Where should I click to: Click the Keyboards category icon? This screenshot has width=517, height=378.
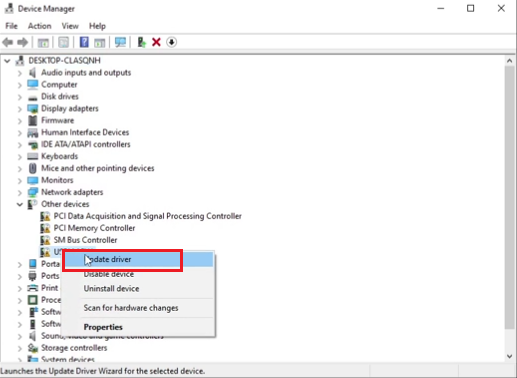33,156
